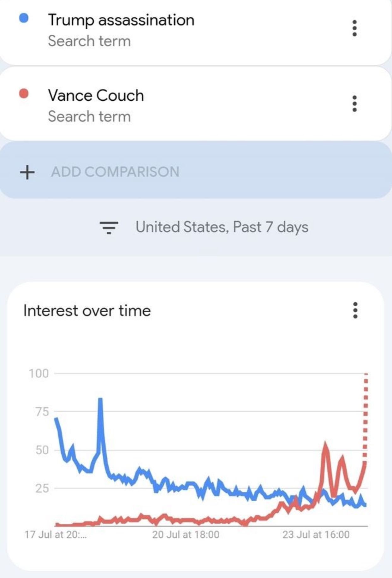Open Interest over time chart options
Viewport: 392px width, 578px height.
coord(355,310)
